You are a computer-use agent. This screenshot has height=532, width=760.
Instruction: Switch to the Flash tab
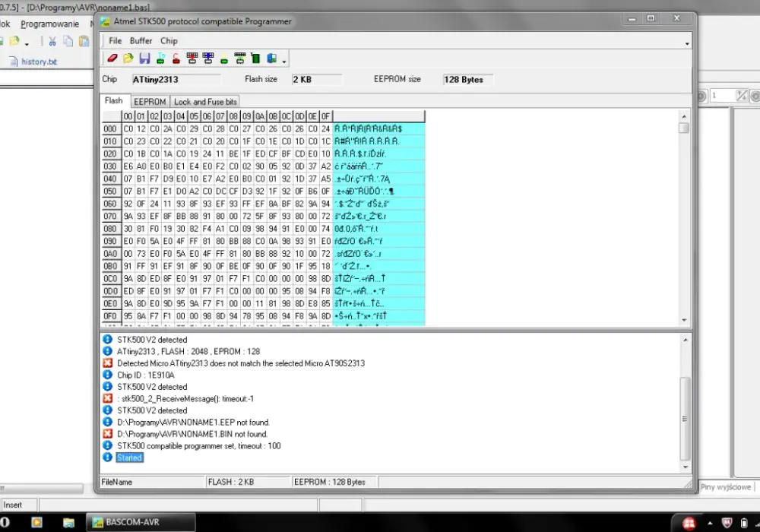coord(114,101)
